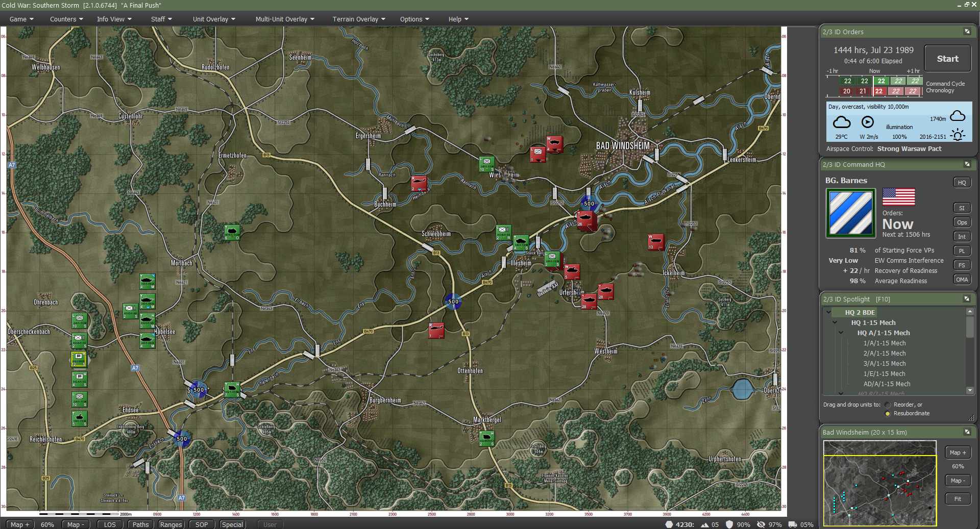
Task: Select the red helicopter counter near Buchheim
Action: [419, 184]
